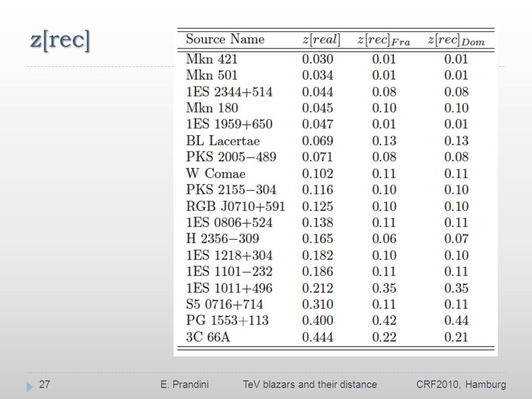This screenshot has width=532, height=399.
Task: Select the S5 0716+714 row label
Action: 225,305
